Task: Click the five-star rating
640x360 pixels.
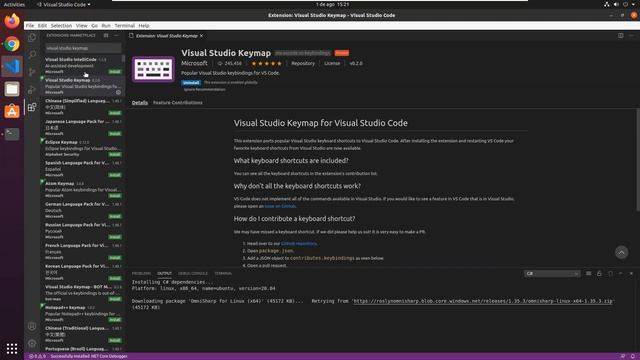Action: 266,63
